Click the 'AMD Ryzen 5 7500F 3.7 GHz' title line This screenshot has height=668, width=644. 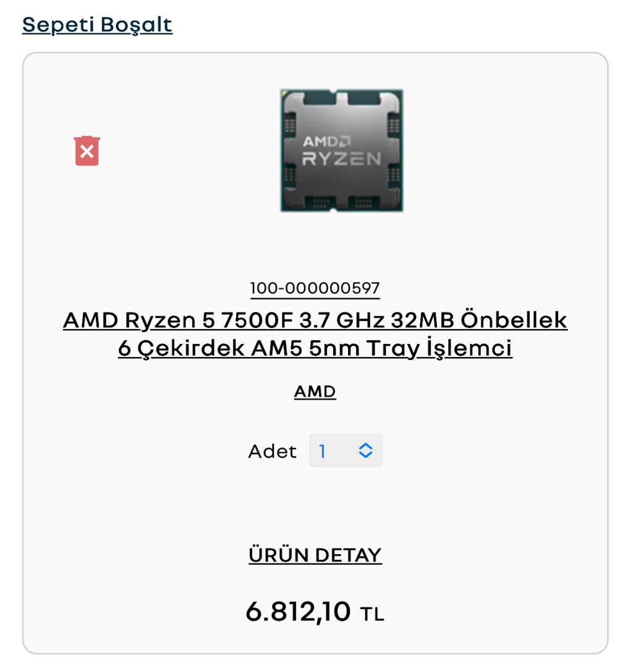point(315,320)
